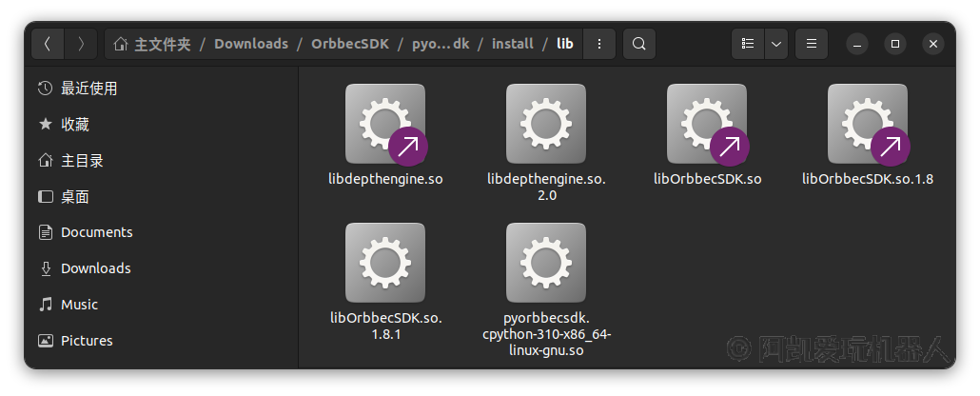
Task: Minimize the file manager window
Action: [857, 44]
